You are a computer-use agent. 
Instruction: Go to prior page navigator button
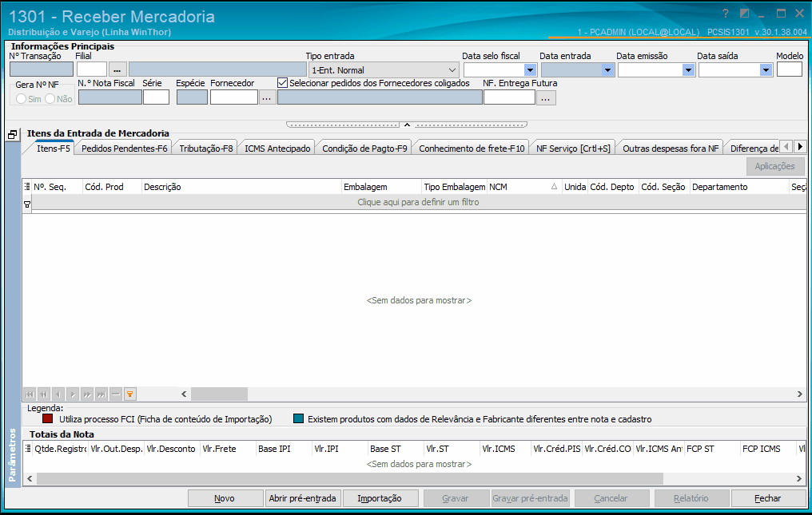pyautogui.click(x=44, y=394)
